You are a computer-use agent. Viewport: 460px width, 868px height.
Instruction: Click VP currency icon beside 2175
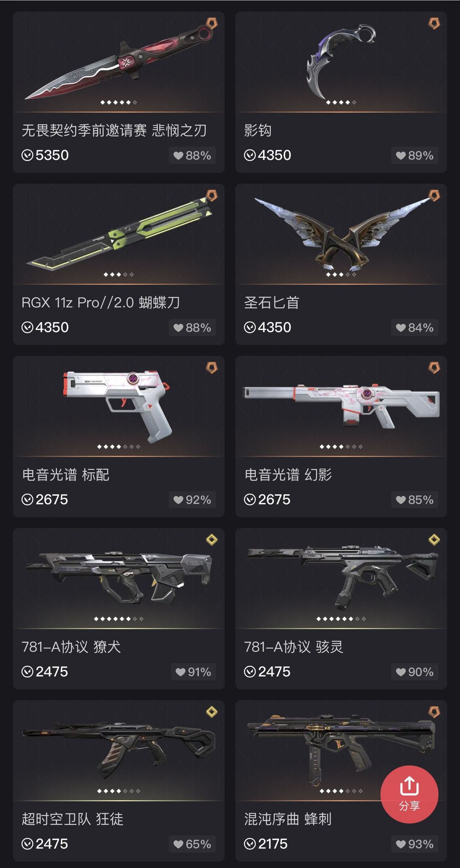(x=250, y=844)
